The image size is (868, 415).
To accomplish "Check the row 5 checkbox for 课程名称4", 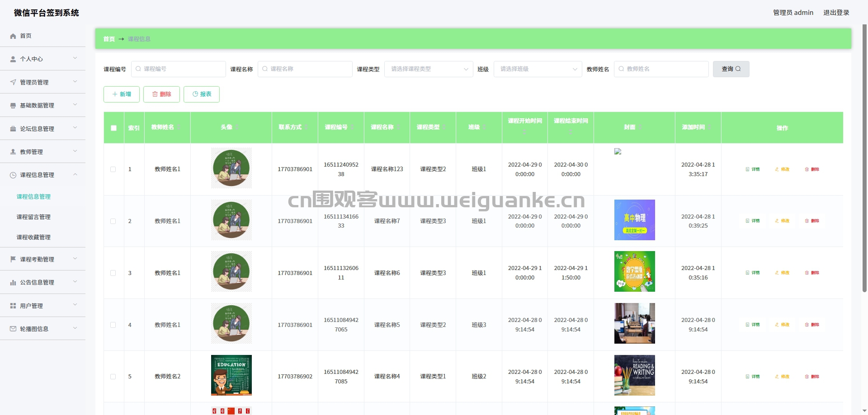I will click(x=113, y=377).
